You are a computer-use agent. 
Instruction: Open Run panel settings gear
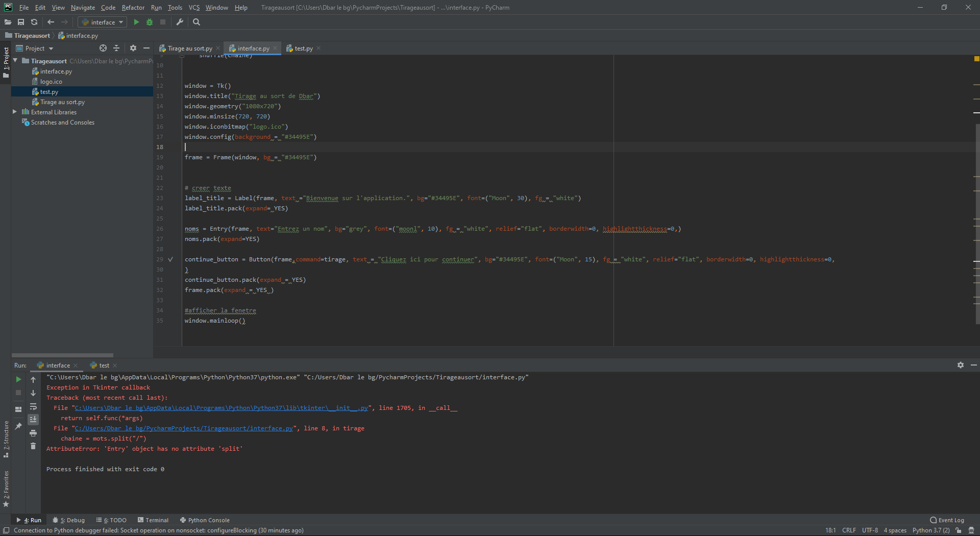[x=961, y=365]
